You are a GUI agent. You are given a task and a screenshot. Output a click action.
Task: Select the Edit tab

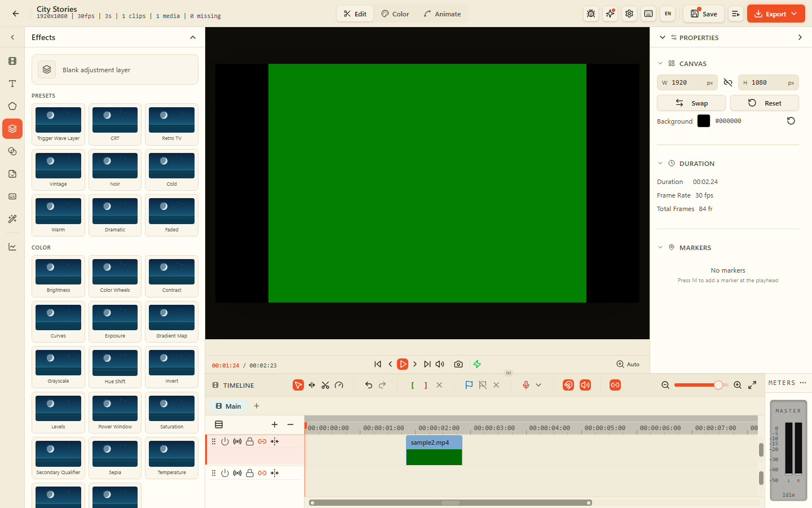click(355, 14)
